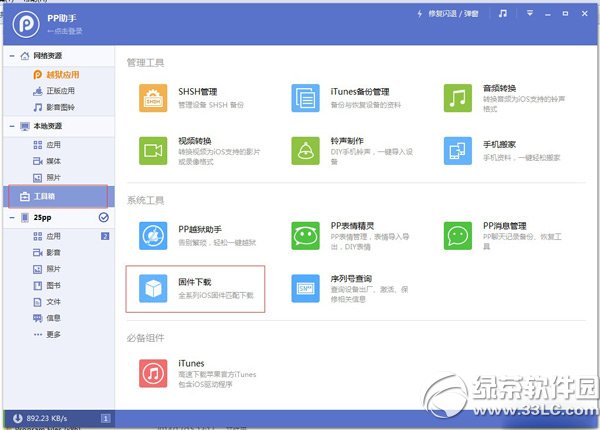Open 序列号查询 serial number lookup
The height and width of the screenshot is (430, 600).
pyautogui.click(x=306, y=288)
